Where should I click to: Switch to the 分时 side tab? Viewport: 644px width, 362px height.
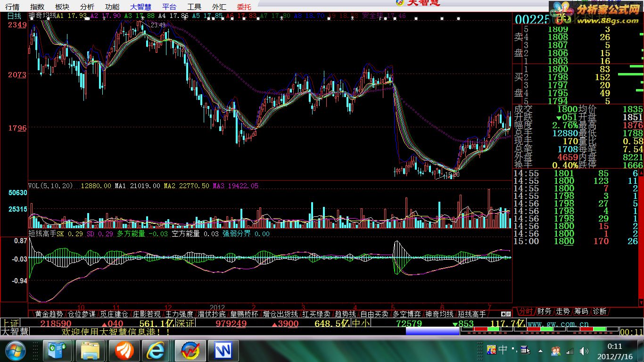coord(526,312)
